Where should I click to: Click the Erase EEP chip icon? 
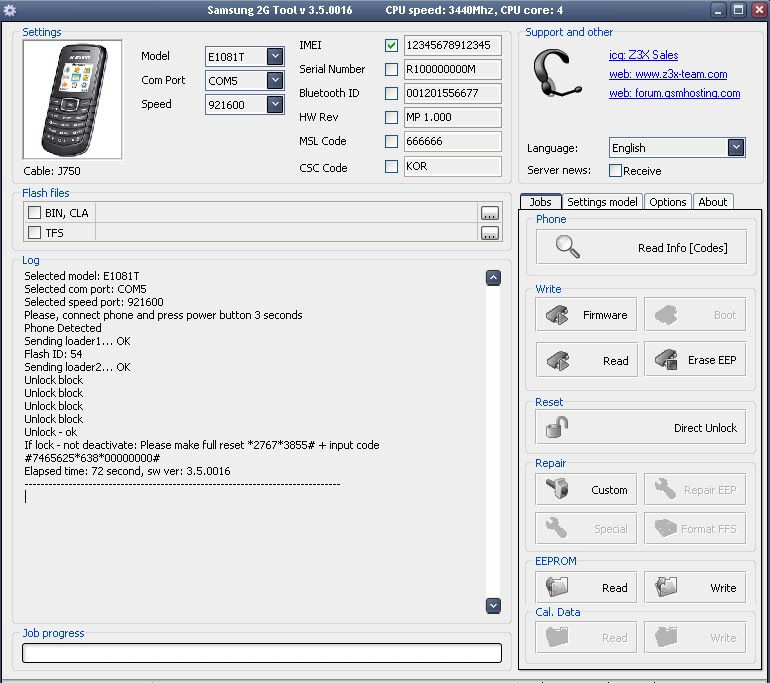(666, 359)
